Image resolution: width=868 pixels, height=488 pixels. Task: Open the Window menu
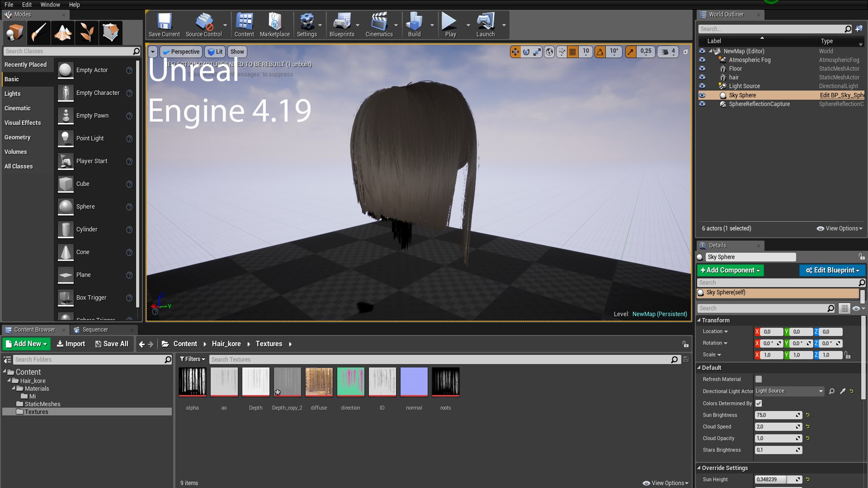(50, 5)
